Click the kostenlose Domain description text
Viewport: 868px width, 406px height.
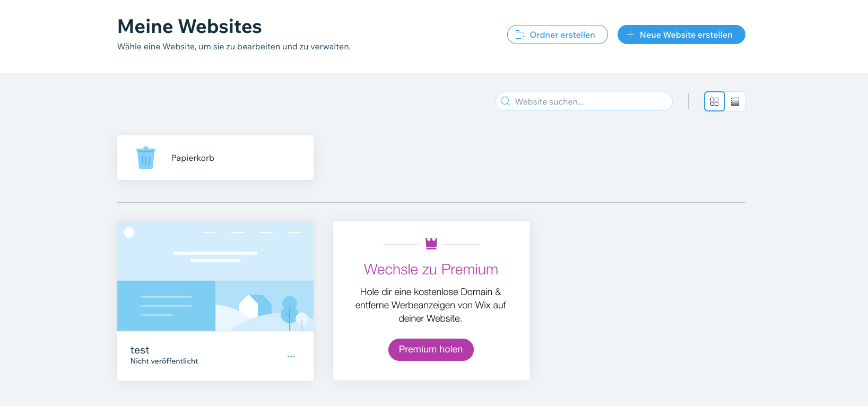point(430,305)
